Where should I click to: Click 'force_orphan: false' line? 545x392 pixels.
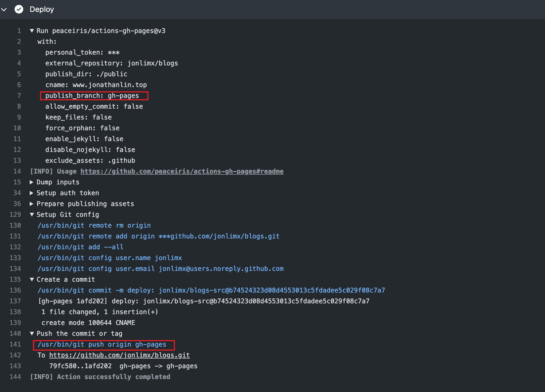(x=82, y=128)
